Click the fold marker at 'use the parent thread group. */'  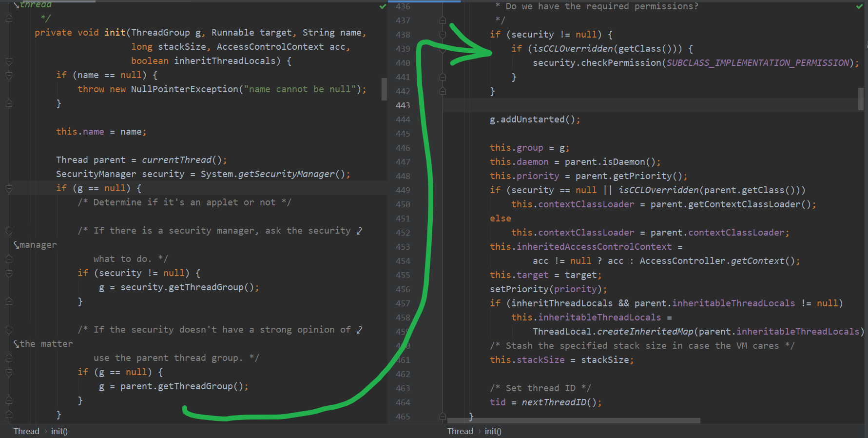pos(9,358)
